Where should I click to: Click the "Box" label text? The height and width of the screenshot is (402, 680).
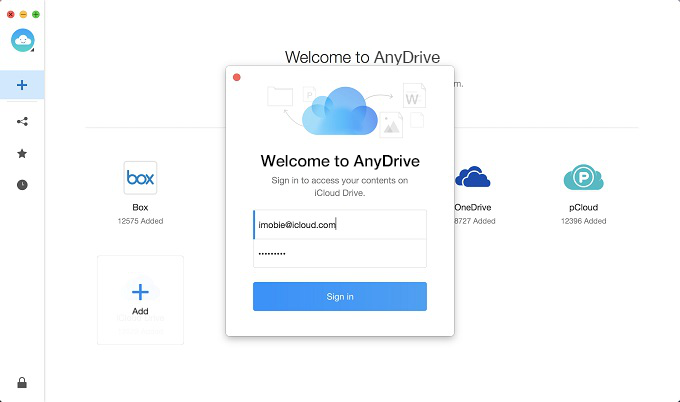coord(140,207)
